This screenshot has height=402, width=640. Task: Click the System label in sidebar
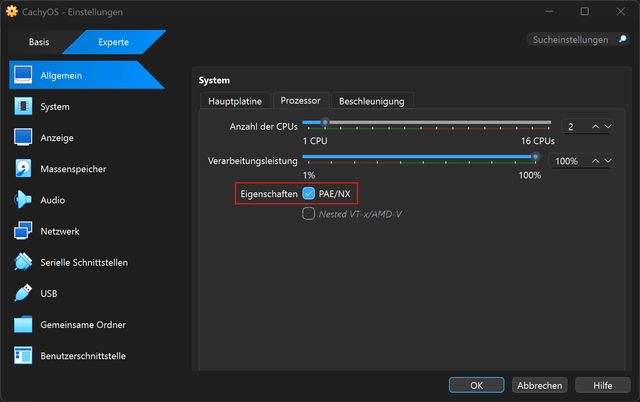(55, 107)
